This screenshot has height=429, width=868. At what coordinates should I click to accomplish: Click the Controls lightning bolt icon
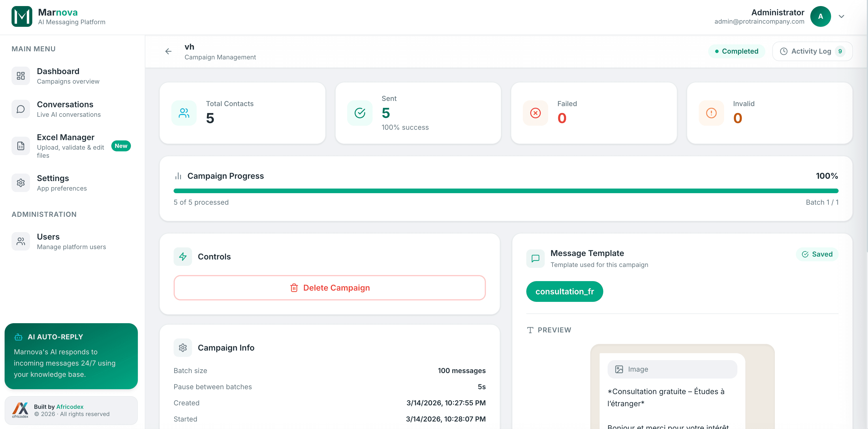pos(183,257)
